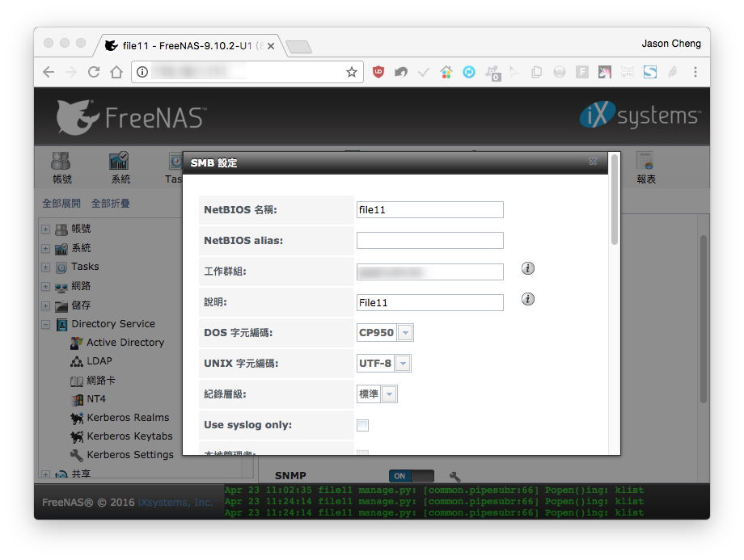This screenshot has height=560, width=744.
Task: Select Kerberos Realms in the tree
Action: coord(128,418)
